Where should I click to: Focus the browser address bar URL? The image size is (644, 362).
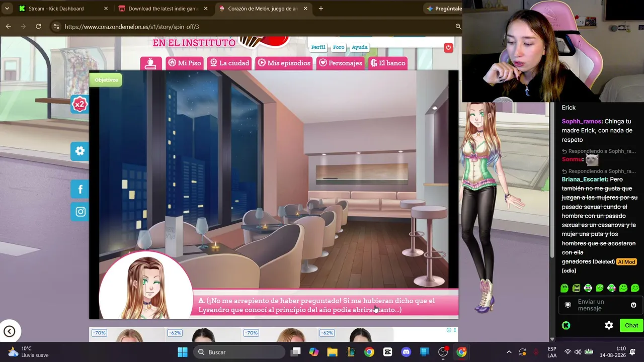tap(132, 27)
